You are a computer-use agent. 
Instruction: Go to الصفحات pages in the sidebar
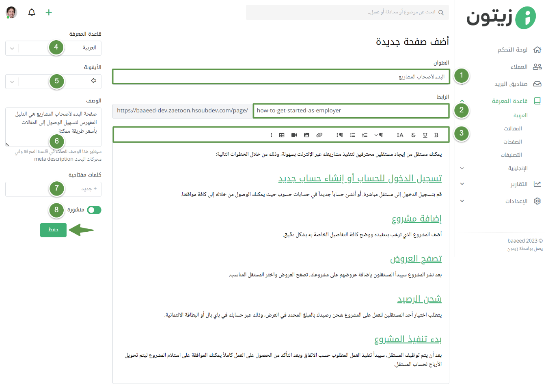pos(513,142)
